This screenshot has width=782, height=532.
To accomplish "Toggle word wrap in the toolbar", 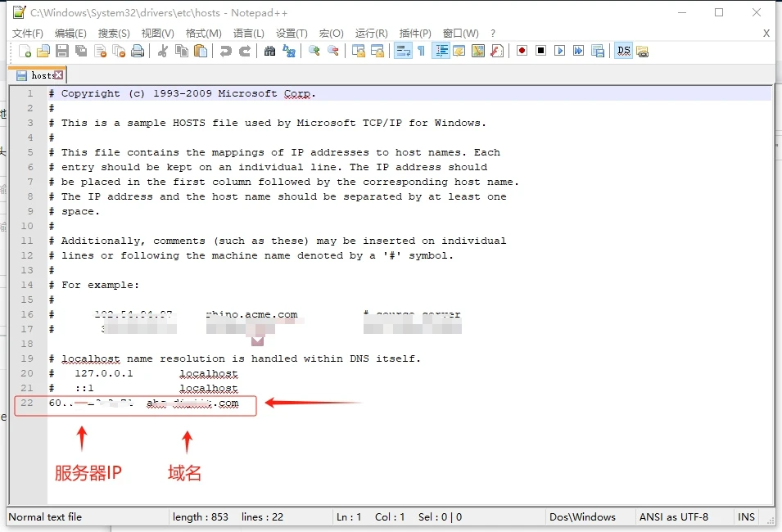I will pyautogui.click(x=403, y=51).
